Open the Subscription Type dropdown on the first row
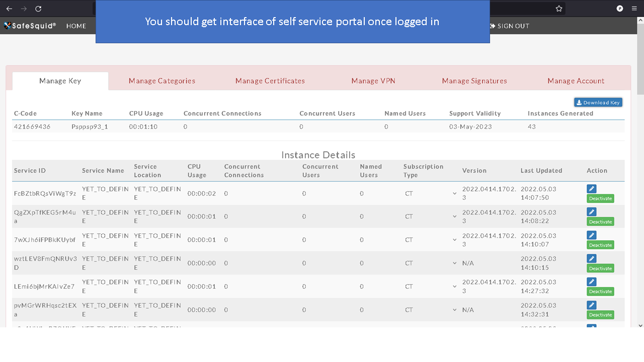The width and height of the screenshot is (644, 362). point(454,193)
